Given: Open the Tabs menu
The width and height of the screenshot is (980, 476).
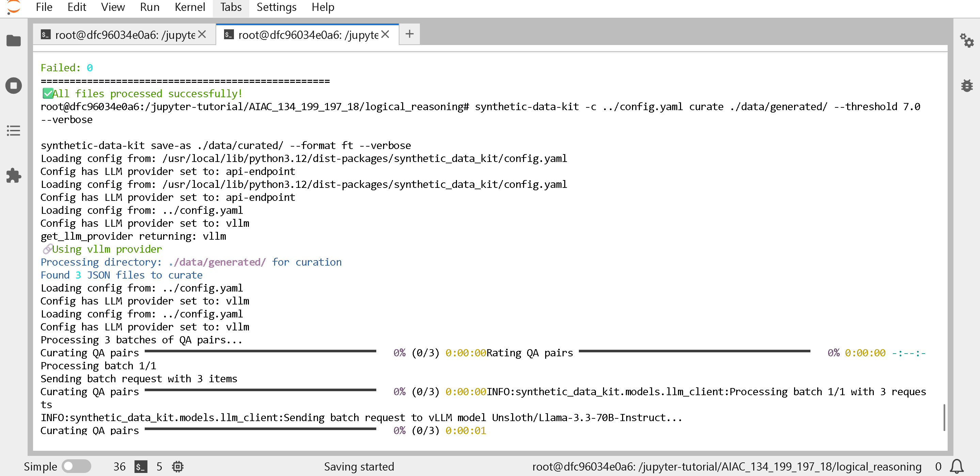Looking at the screenshot, I should pos(231,7).
